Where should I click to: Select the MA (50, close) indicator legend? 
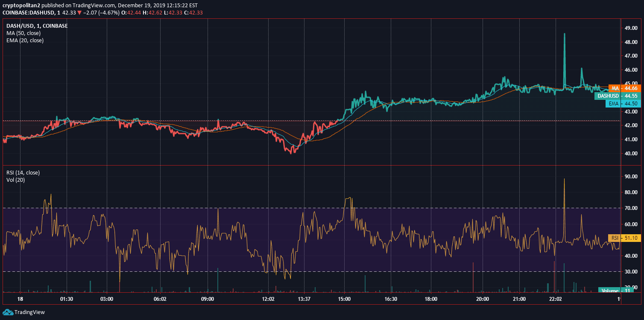(x=24, y=33)
